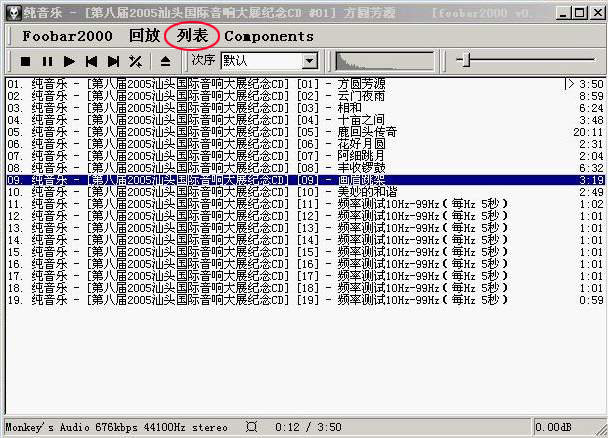Select track 11 频率测试 row
608x438 pixels.
tap(305, 204)
